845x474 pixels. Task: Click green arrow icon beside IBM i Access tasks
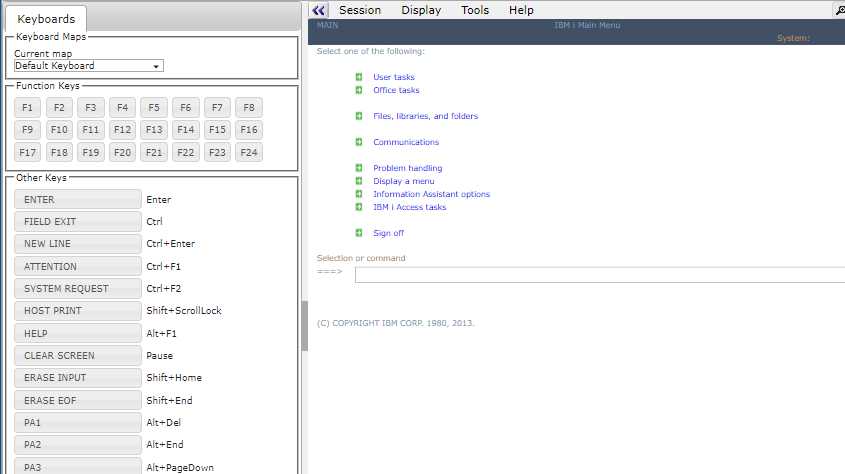359,207
